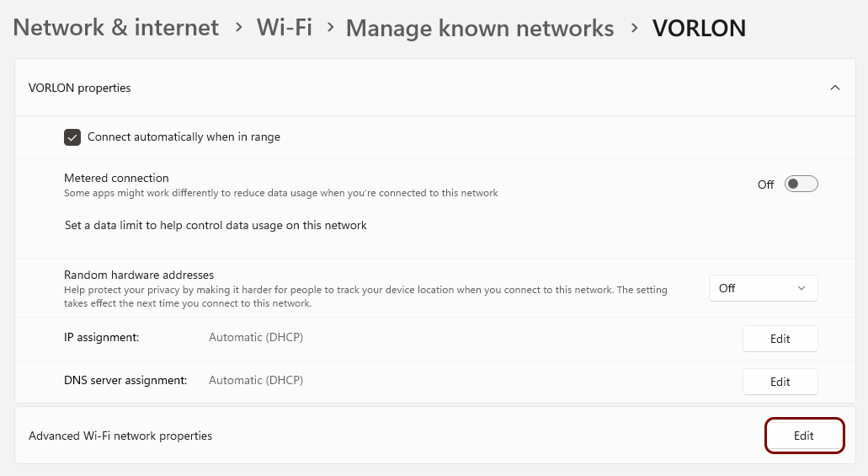Click the breadcrumb chevron before VORLON

click(633, 27)
